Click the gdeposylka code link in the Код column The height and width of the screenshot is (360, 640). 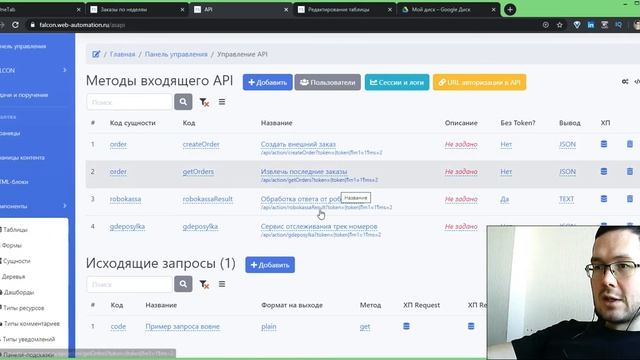(200, 226)
